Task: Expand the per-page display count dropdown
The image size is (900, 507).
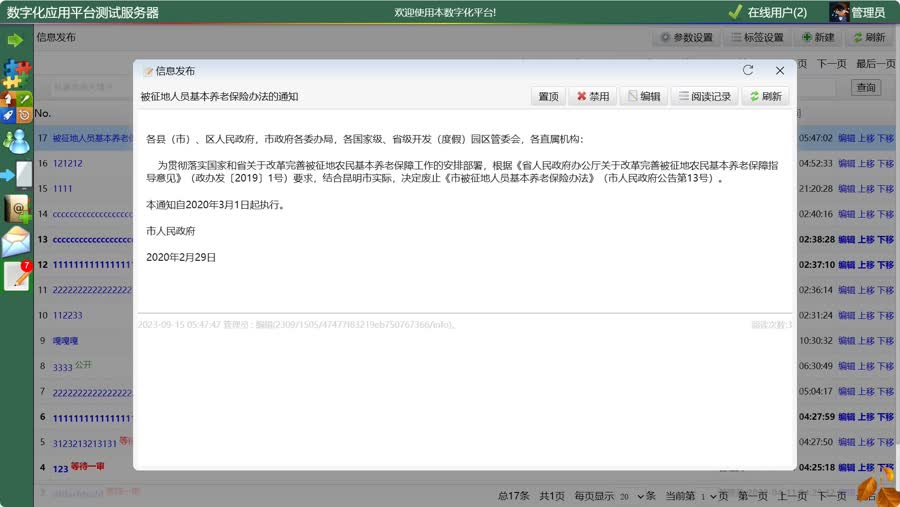Action: click(x=627, y=496)
